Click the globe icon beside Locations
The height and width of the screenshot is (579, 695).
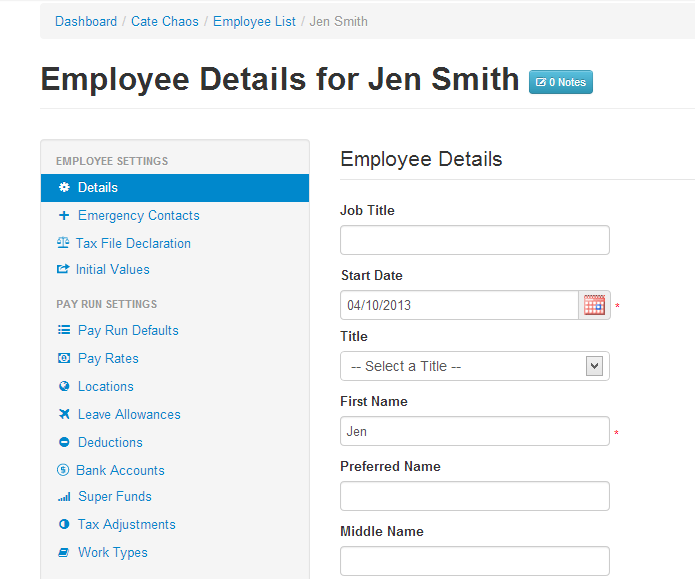(x=64, y=386)
